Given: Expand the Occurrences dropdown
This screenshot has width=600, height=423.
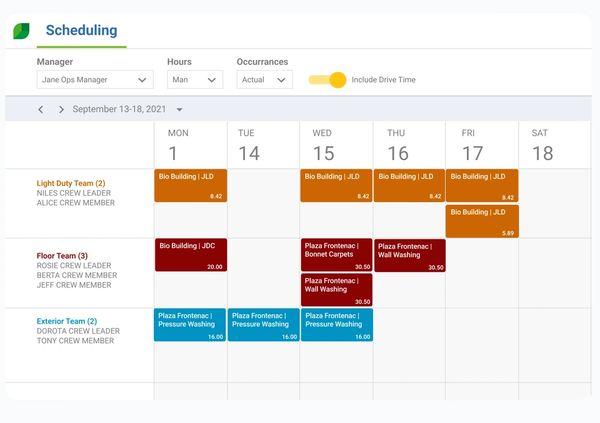Looking at the screenshot, I should pyautogui.click(x=264, y=80).
